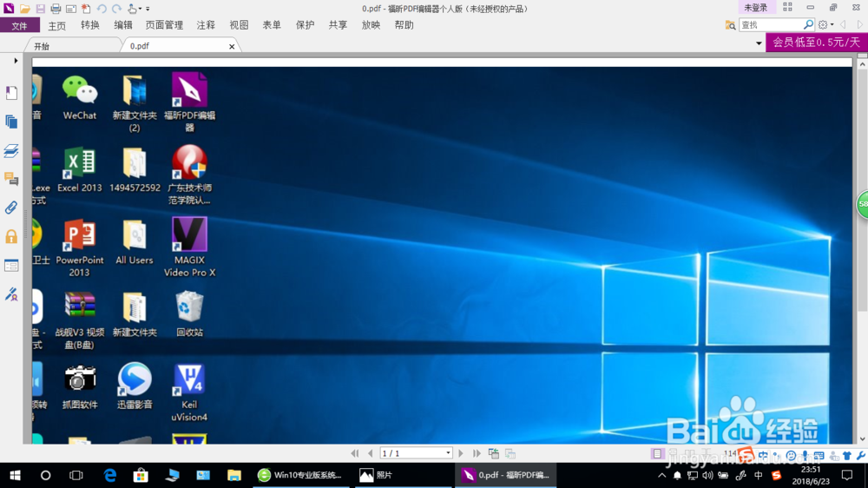This screenshot has width=868, height=488.
Task: Open the 帮助 ribbon tab
Action: click(x=404, y=25)
